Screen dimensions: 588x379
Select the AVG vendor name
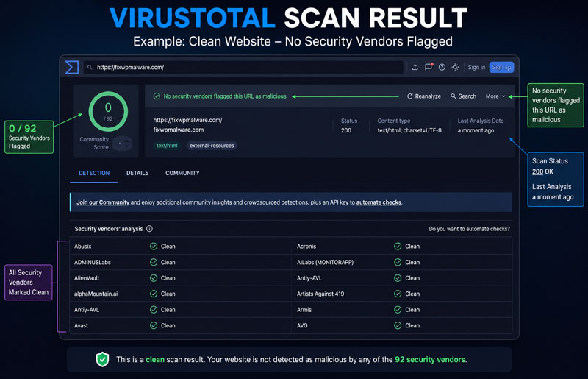pyautogui.click(x=302, y=325)
